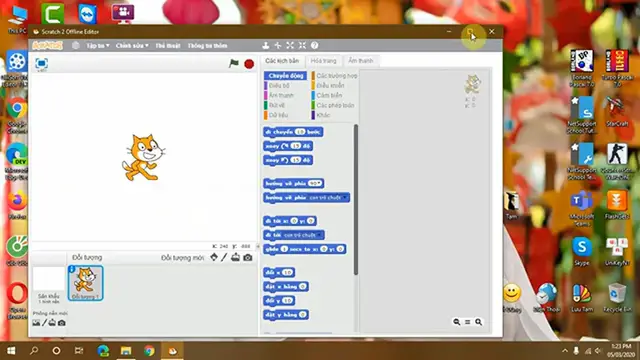
Task: Select the Delete scissors tool in the toolbar
Action: coord(278,45)
